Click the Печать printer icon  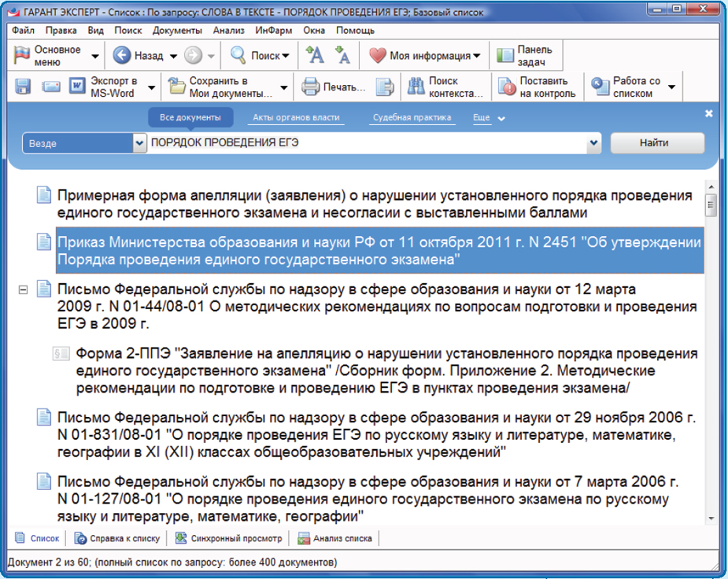click(334, 87)
